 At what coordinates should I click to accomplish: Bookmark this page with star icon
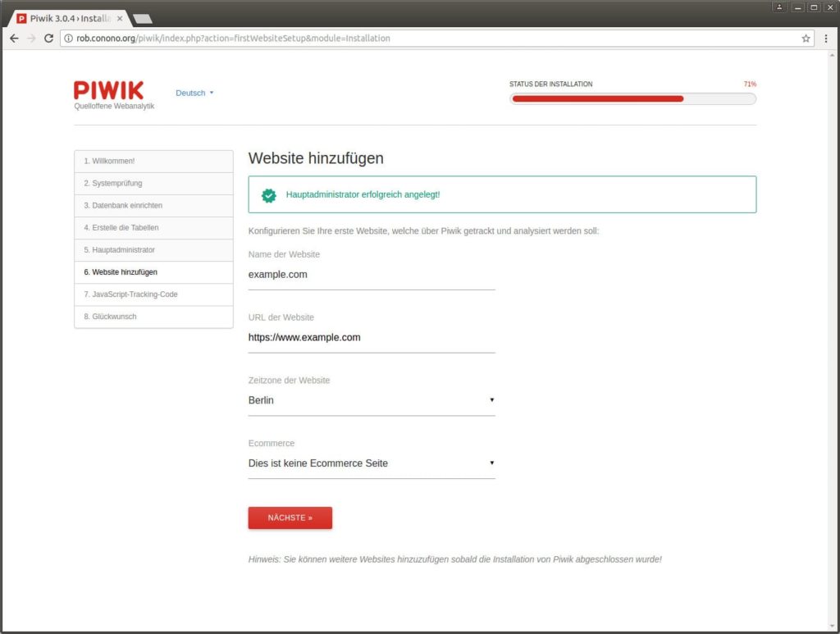pyautogui.click(x=806, y=39)
